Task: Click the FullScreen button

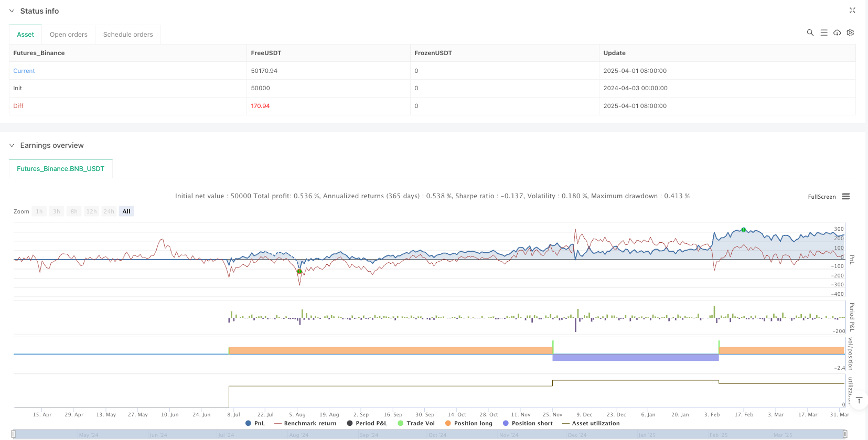Action: 821,197
